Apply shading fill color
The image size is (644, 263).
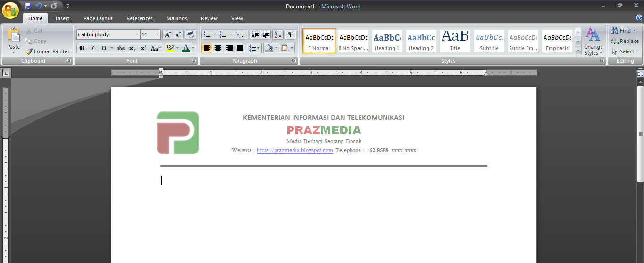269,48
